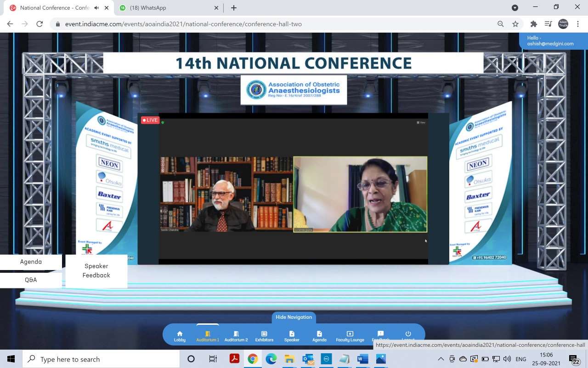The width and height of the screenshot is (588, 368).
Task: Click the taskbar search box
Action: pos(101,359)
